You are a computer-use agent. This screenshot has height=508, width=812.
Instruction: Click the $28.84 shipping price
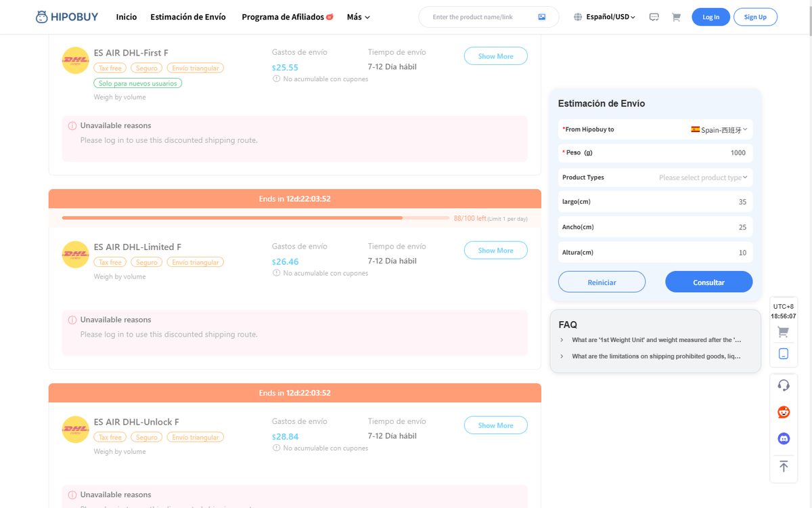[285, 436]
